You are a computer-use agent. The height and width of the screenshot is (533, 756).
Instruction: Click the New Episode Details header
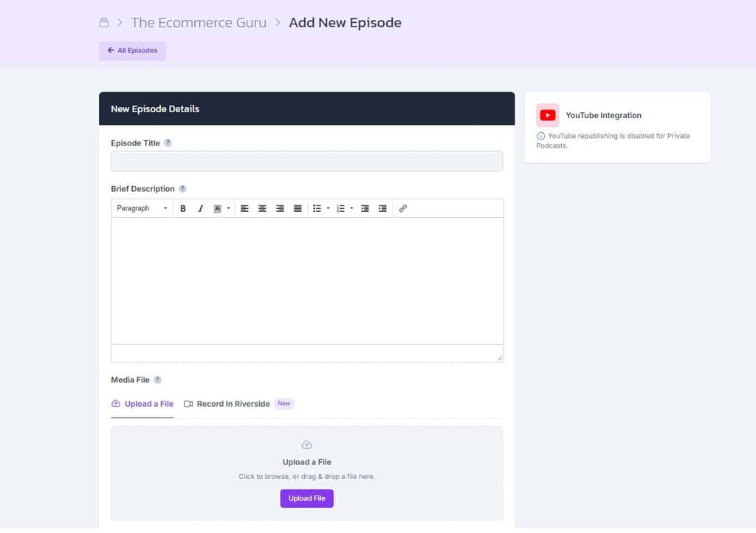point(306,109)
